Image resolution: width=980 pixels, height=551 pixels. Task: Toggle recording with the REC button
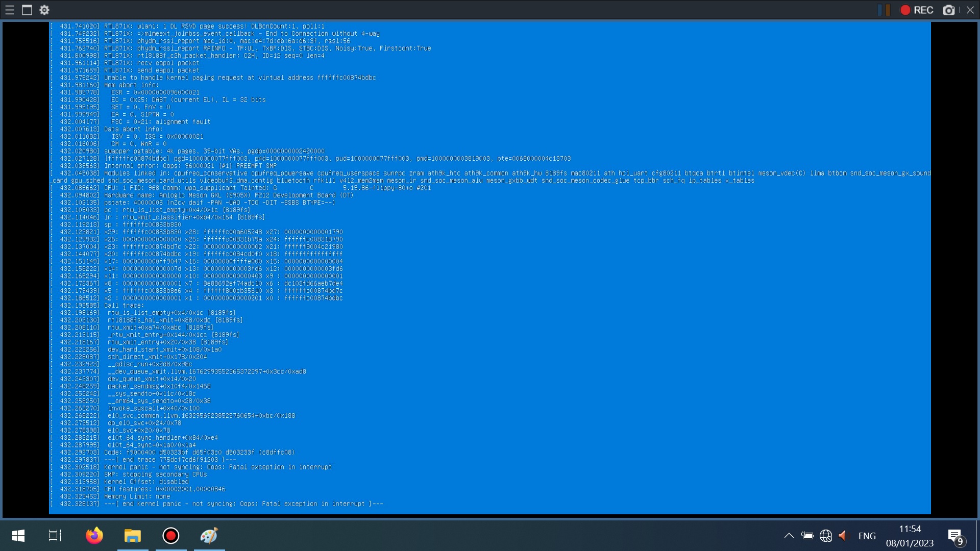click(917, 10)
